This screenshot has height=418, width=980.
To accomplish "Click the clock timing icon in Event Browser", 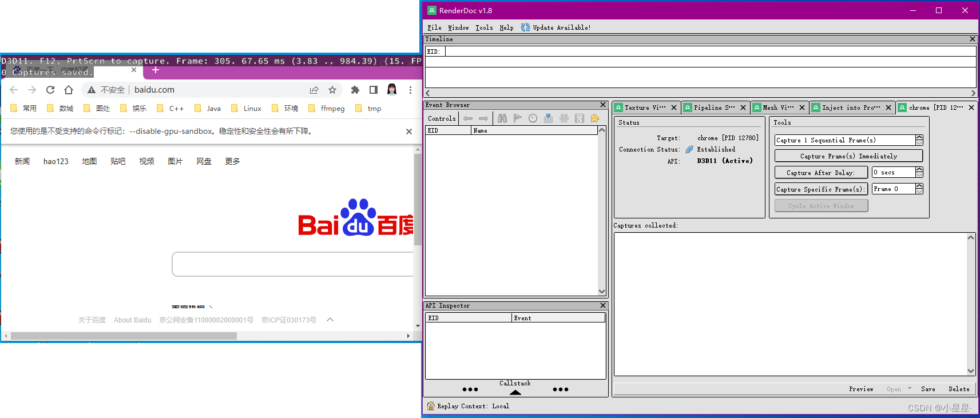I will pos(533,118).
